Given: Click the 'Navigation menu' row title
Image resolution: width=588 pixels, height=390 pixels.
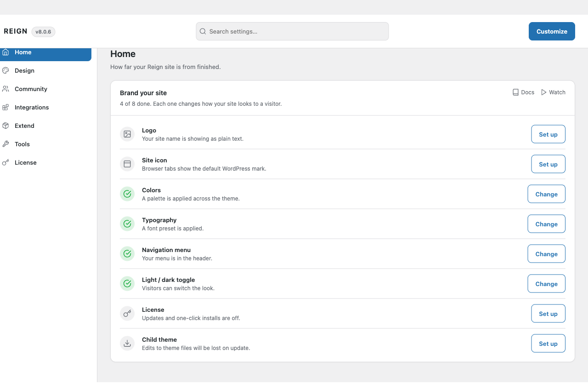Looking at the screenshot, I should [166, 250].
